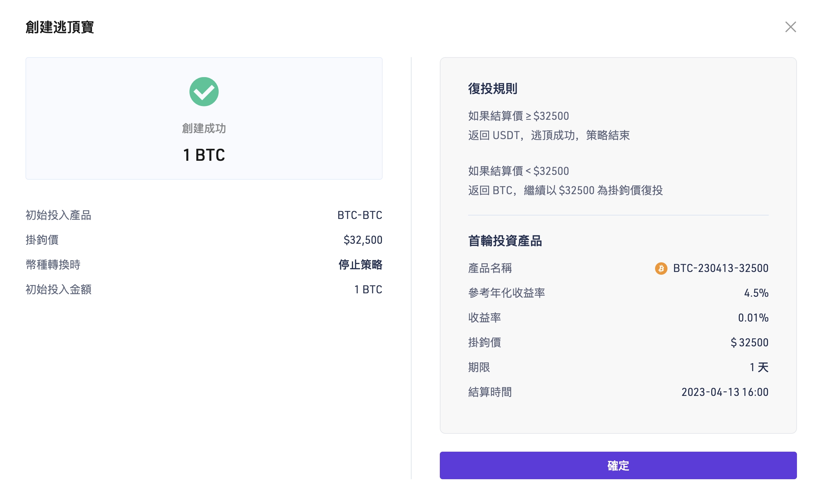Click the 創建逃頂寶 dialog title
This screenshot has width=819, height=504.
point(60,27)
